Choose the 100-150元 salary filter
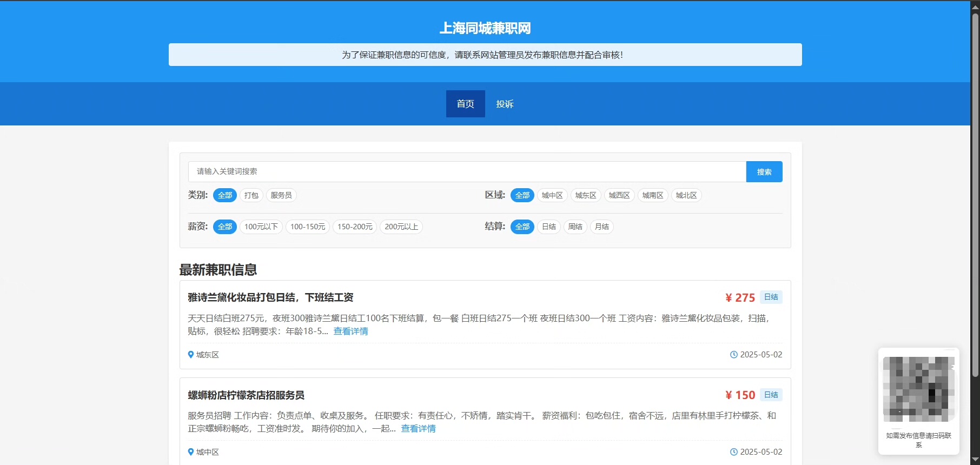Viewport: 980px width, 465px height. pos(308,227)
